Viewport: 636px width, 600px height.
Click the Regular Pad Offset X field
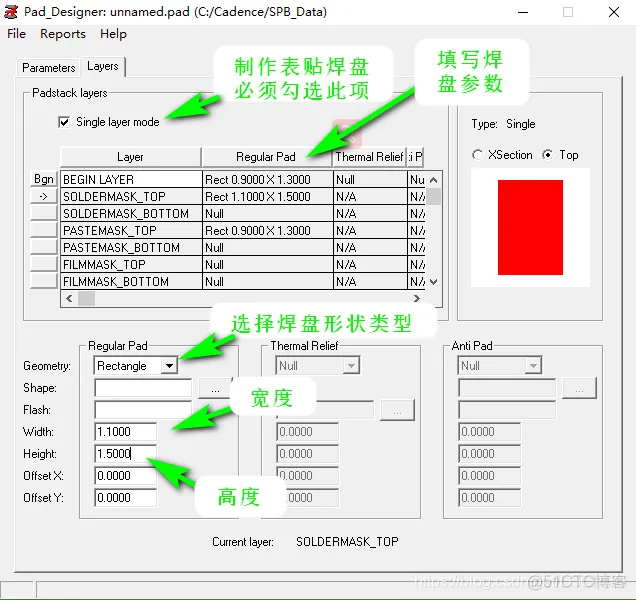point(126,475)
